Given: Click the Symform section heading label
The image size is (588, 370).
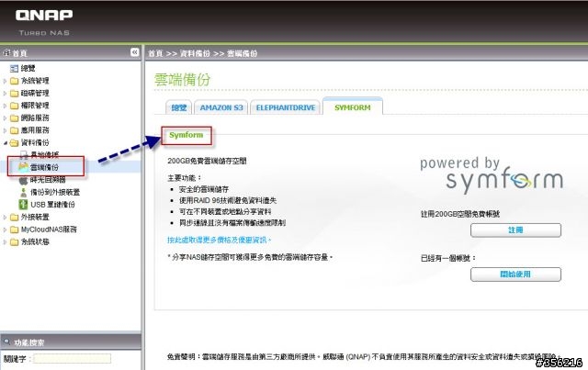Looking at the screenshot, I should [186, 135].
